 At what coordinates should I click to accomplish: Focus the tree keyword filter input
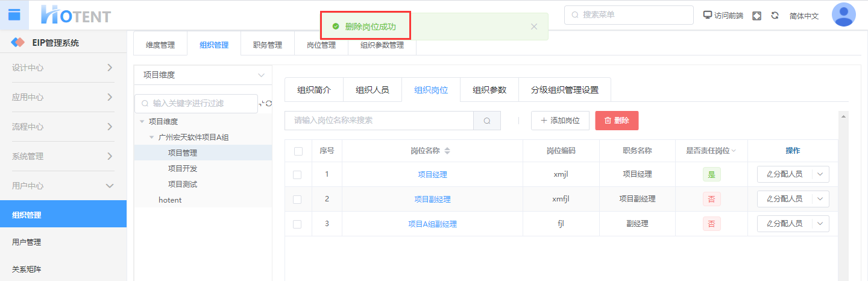[x=196, y=104]
